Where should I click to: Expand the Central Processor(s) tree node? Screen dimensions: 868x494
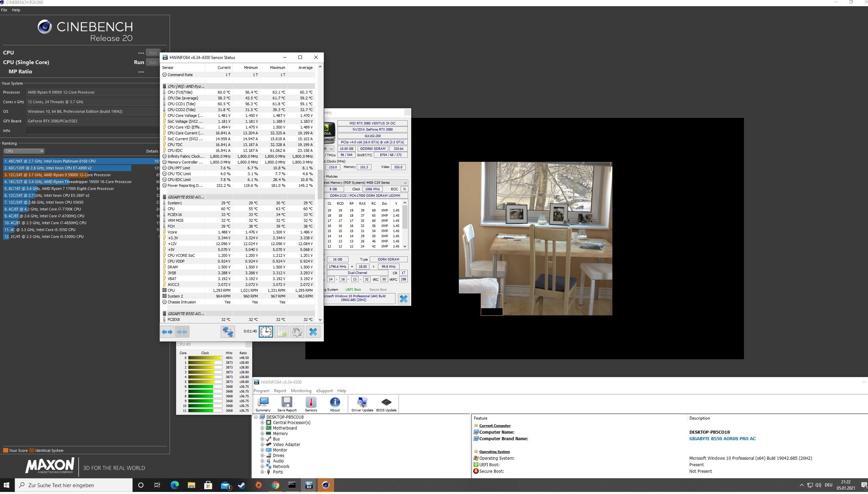pyautogui.click(x=262, y=423)
